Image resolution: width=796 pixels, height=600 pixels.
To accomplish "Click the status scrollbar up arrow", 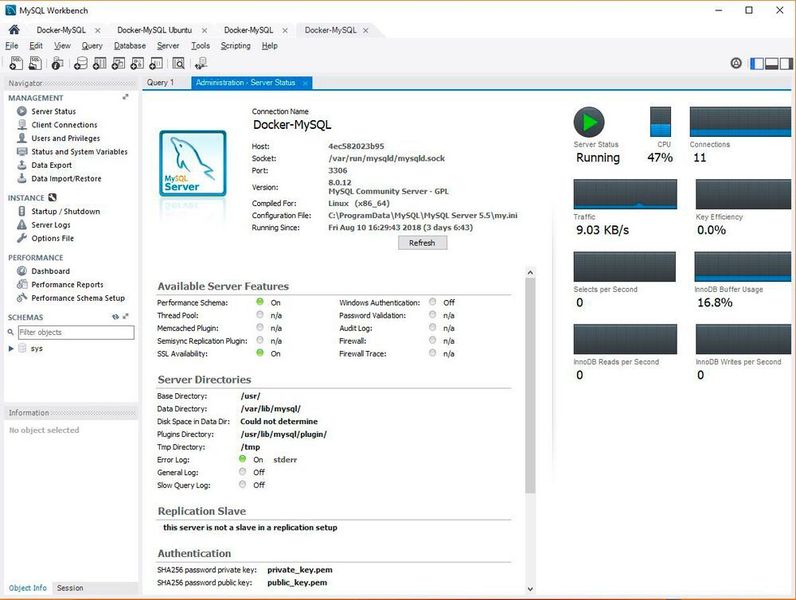I will click(x=530, y=273).
